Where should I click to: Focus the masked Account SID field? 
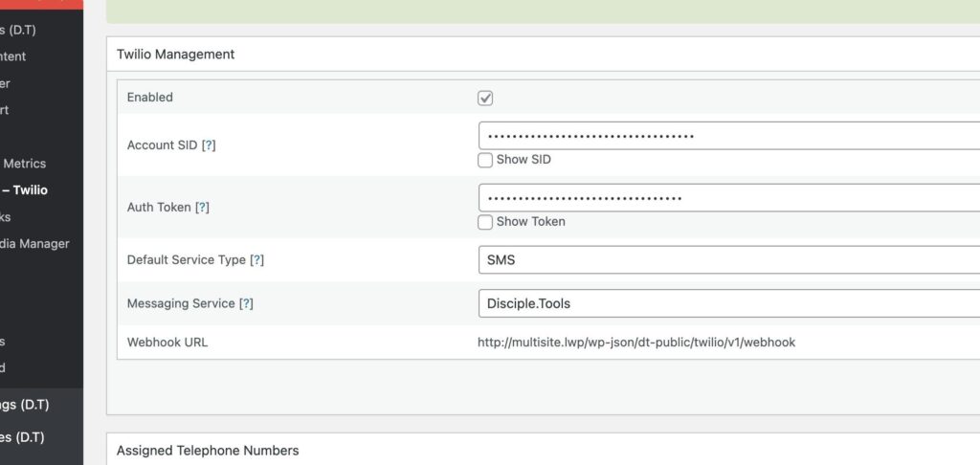pos(727,136)
